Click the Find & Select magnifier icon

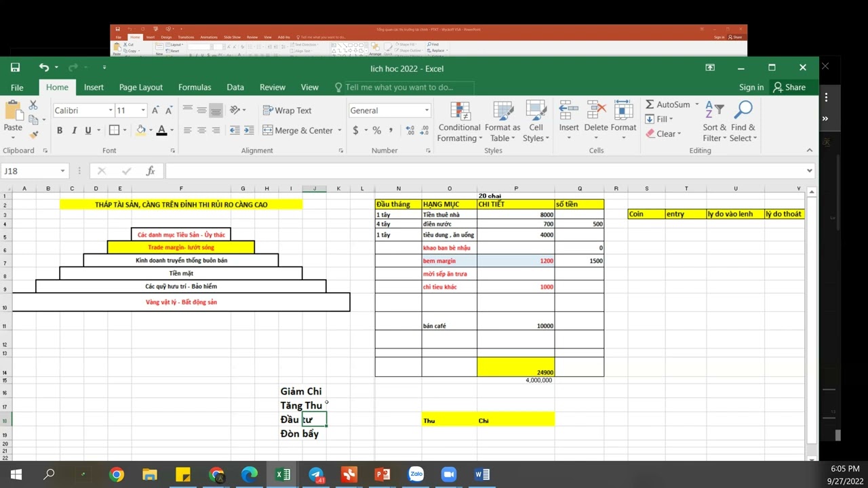(743, 110)
